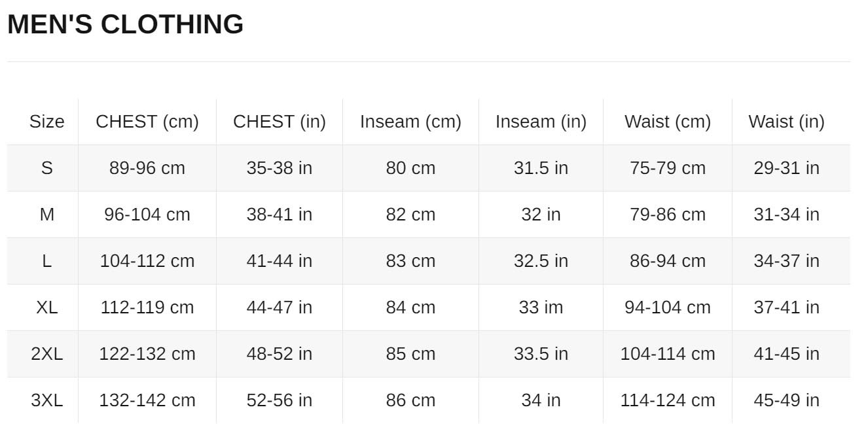Screen dimensions: 868x437
Task: Click the CHEST (cm) column header
Action: click(147, 122)
